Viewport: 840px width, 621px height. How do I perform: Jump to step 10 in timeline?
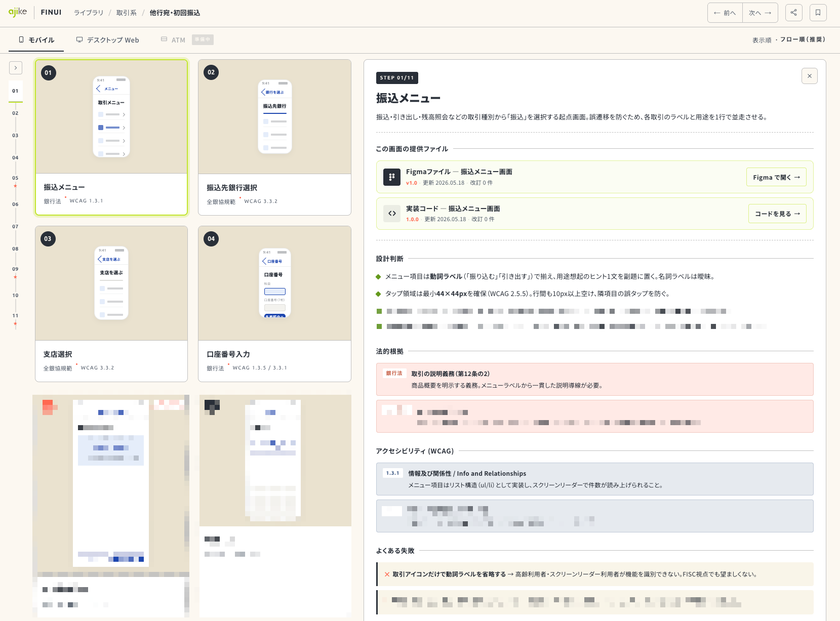point(15,296)
